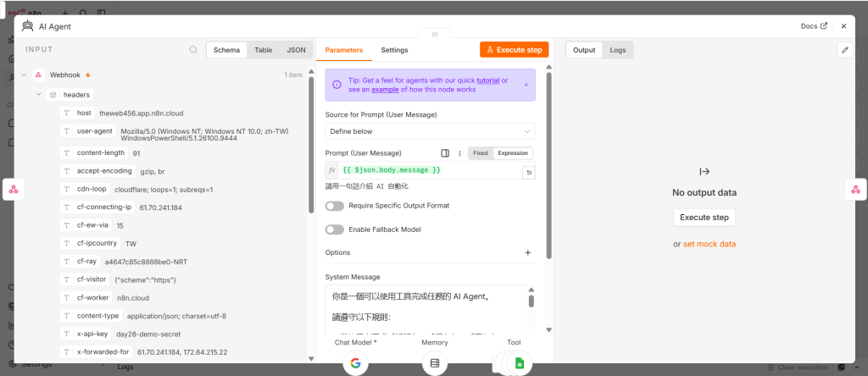Viewport: 868px width, 376px height.
Task: Enable the Fallback Model switch
Action: click(334, 229)
